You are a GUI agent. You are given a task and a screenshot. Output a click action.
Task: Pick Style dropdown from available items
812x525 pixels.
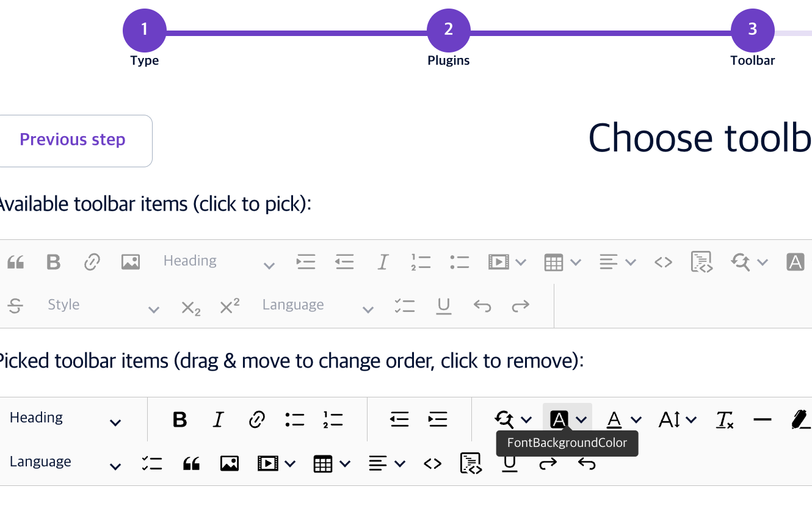pos(104,306)
